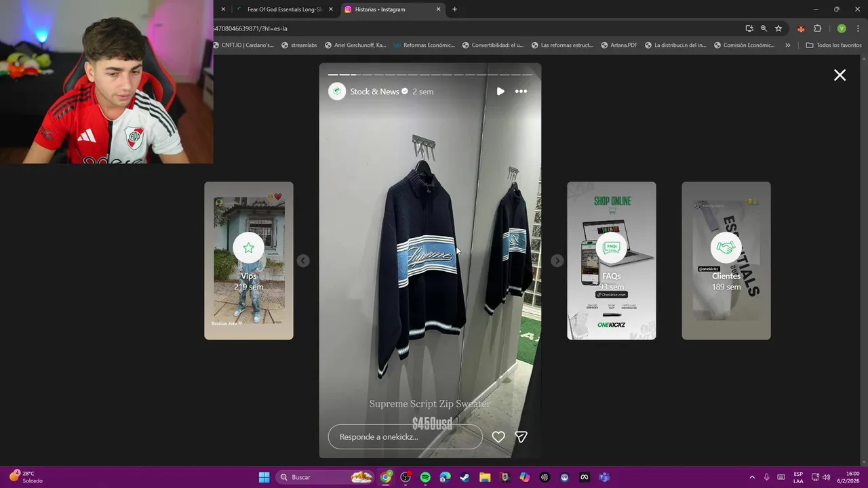Open Rainbow Six Siege taskbar icon
Screen dimensions: 868x488
(505, 477)
